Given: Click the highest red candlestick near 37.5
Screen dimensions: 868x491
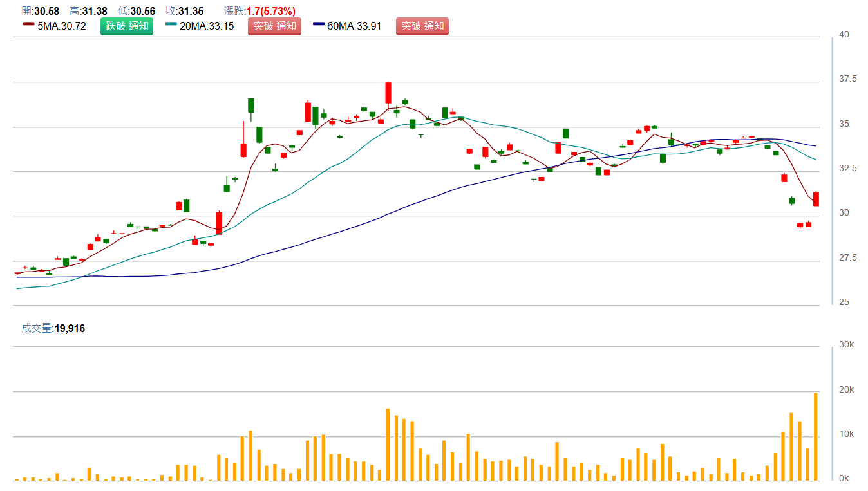Looking at the screenshot, I should (388, 93).
